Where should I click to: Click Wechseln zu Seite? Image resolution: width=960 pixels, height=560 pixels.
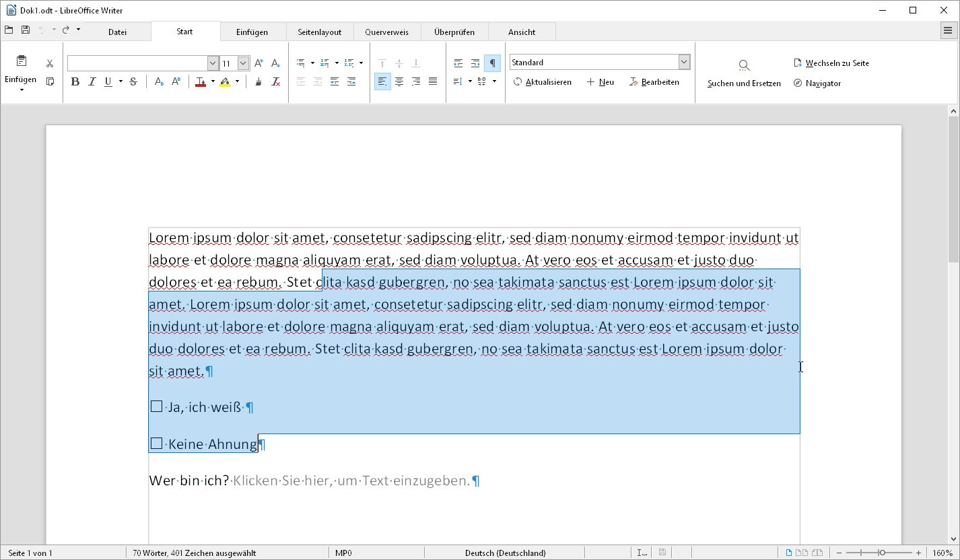(831, 63)
